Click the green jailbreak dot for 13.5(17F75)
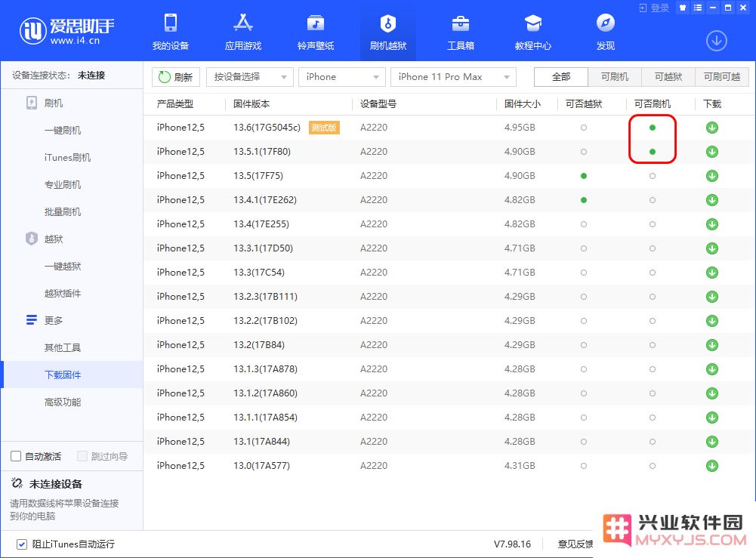 click(x=584, y=176)
